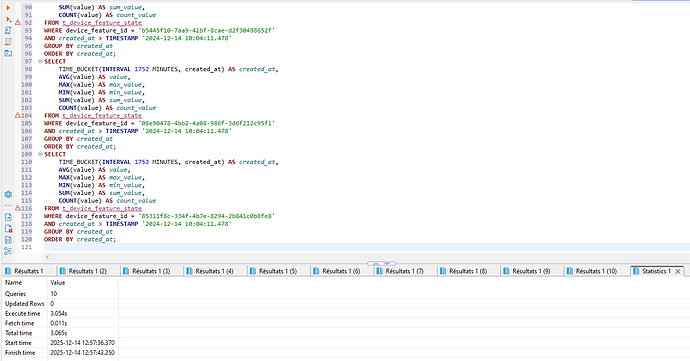Select the Execute time value 3.054s
Image resolution: width=690 pixels, height=361 pixels.
click(x=59, y=313)
